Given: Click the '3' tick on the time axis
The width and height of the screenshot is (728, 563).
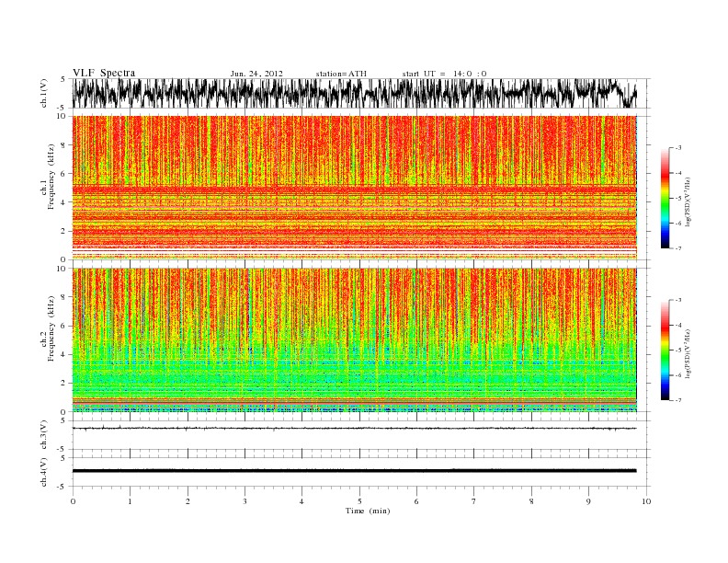Looking at the screenshot, I should [245, 501].
